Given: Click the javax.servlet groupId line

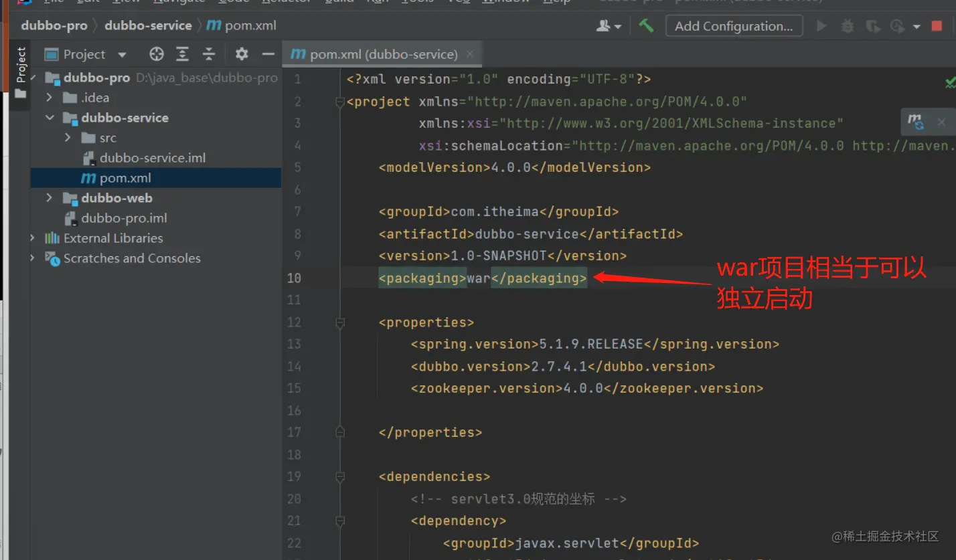Looking at the screenshot, I should (571, 543).
